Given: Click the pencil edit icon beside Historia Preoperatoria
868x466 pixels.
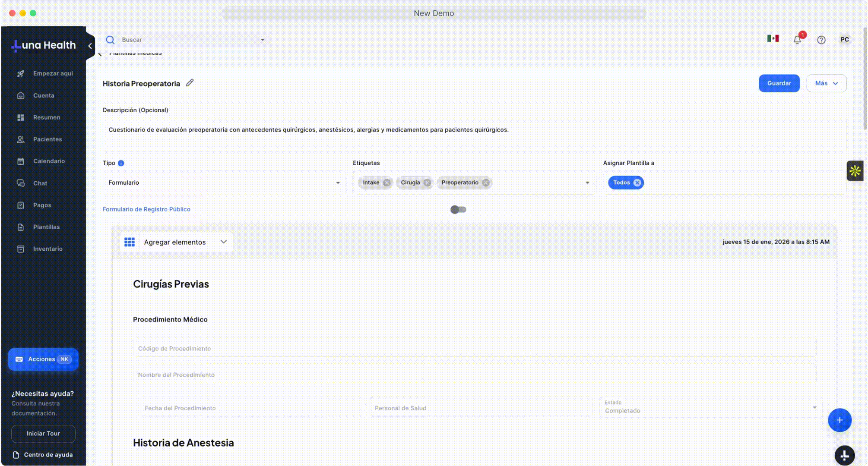Looking at the screenshot, I should click(x=190, y=83).
